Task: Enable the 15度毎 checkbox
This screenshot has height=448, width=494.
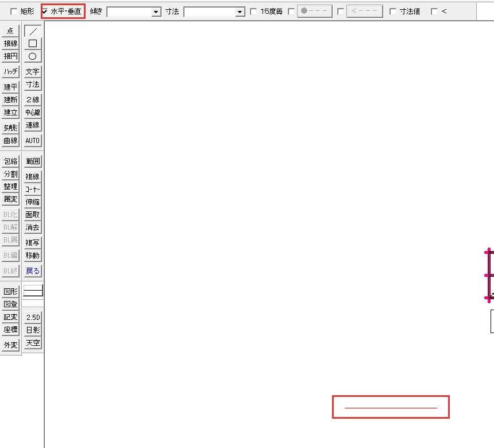Action: click(x=253, y=11)
